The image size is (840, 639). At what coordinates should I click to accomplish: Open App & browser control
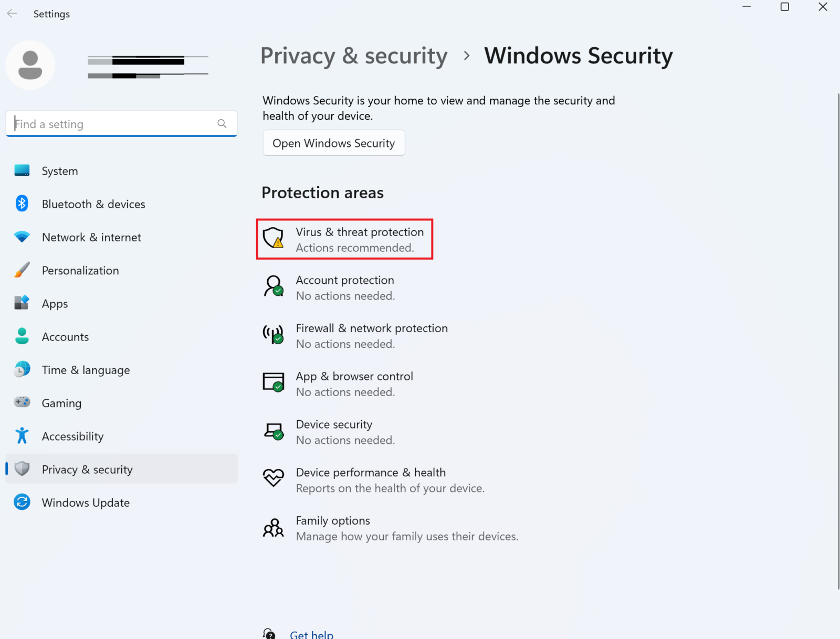coord(354,384)
